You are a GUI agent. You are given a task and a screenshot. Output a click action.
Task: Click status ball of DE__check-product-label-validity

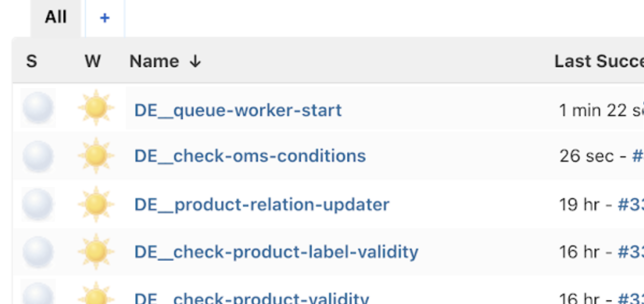click(x=38, y=251)
